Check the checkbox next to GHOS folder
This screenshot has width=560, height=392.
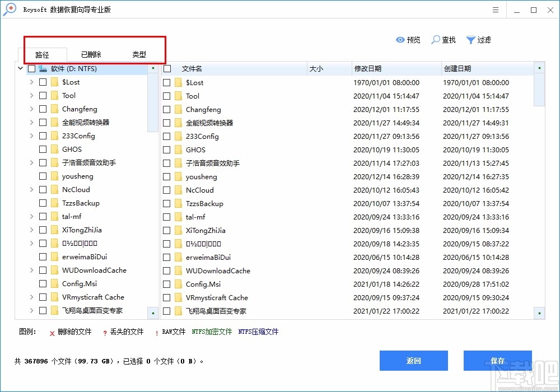(x=43, y=149)
